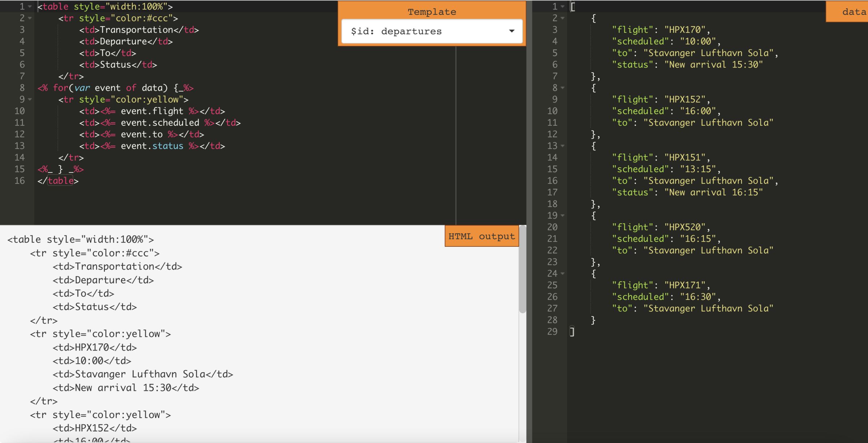The height and width of the screenshot is (443, 868).
Task: Collapse fold arrow at data line 19
Action: (562, 216)
